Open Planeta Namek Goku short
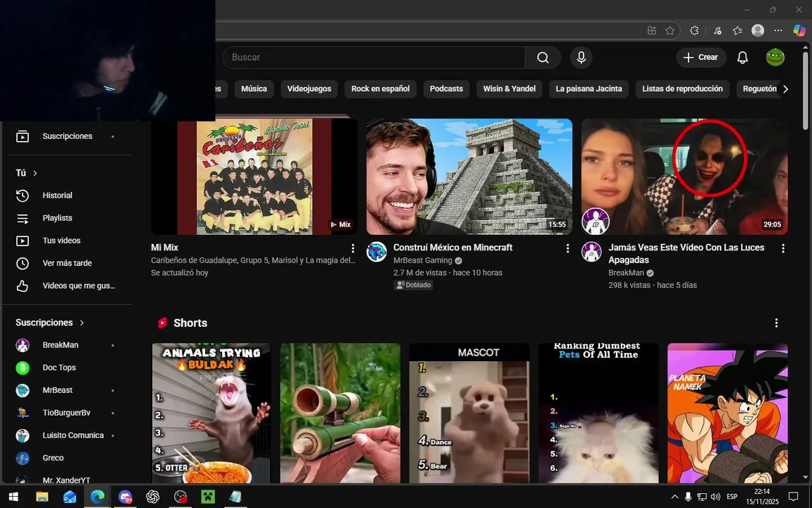This screenshot has height=508, width=812. click(x=727, y=413)
